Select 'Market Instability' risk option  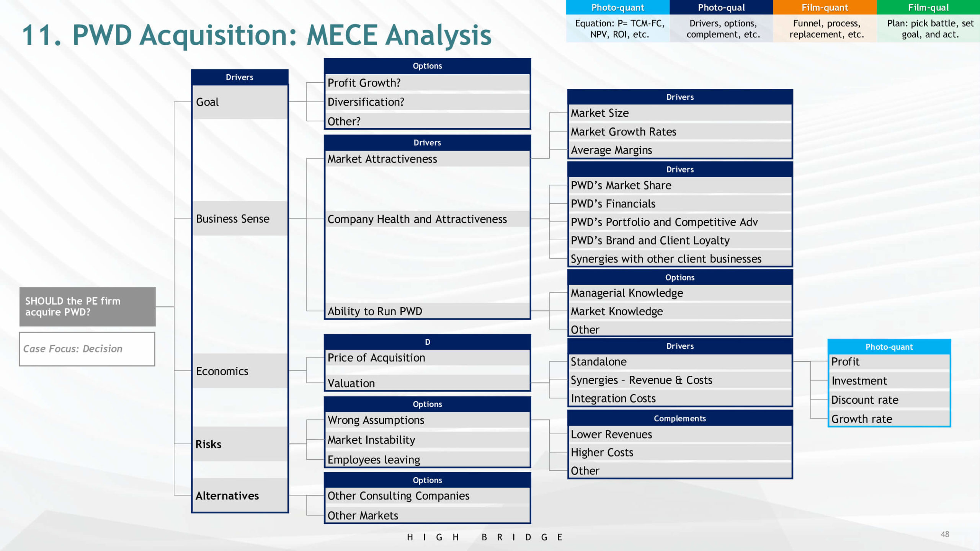click(x=427, y=440)
